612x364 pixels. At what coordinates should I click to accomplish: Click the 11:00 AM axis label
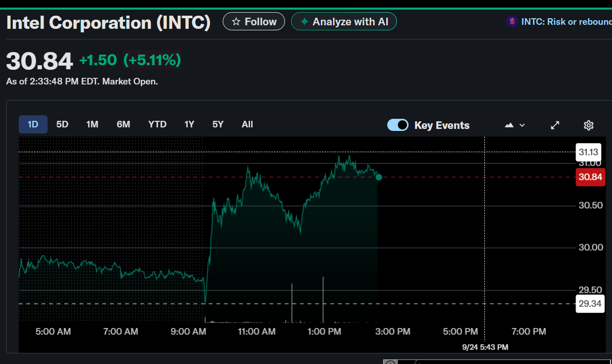click(x=257, y=332)
